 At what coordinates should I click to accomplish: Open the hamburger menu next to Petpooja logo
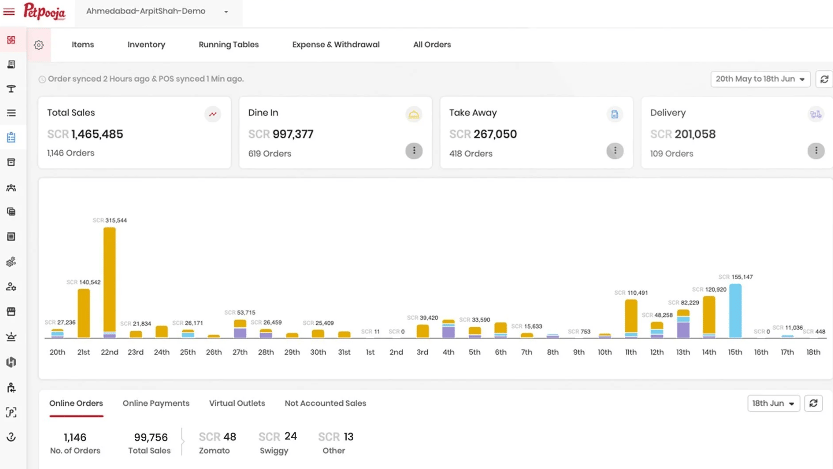tap(9, 12)
